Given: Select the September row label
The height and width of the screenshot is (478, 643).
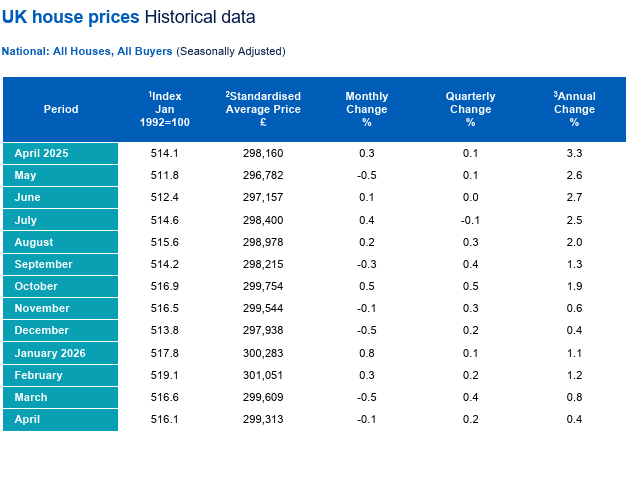Looking at the screenshot, I should pos(60,264).
